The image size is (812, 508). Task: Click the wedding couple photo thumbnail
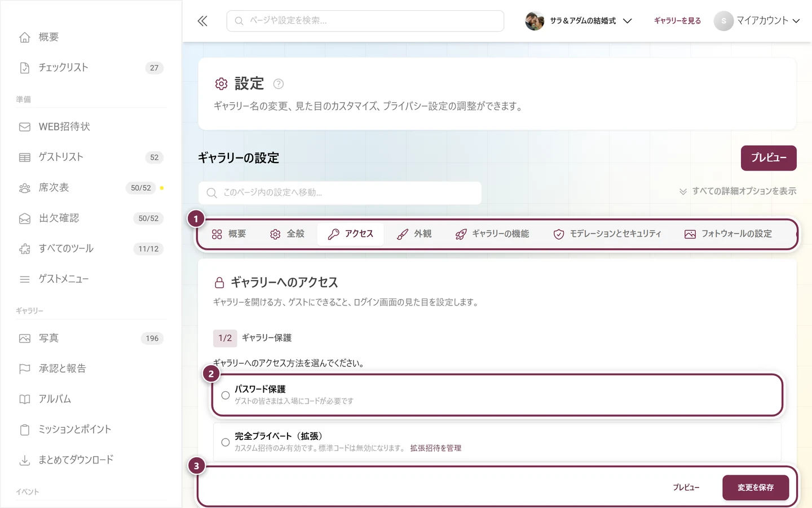click(535, 21)
